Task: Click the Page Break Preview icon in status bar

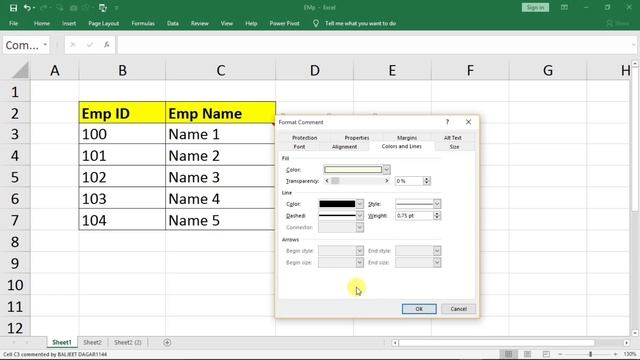Action: (546, 354)
